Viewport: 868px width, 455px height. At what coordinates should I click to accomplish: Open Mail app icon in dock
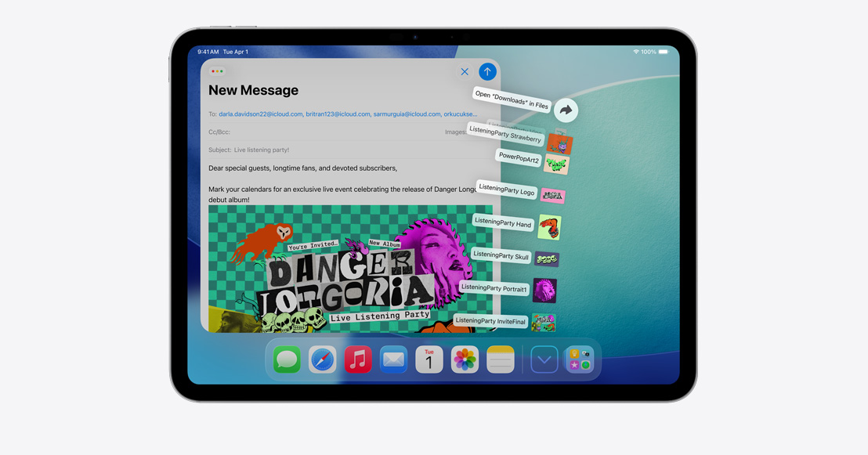point(393,359)
